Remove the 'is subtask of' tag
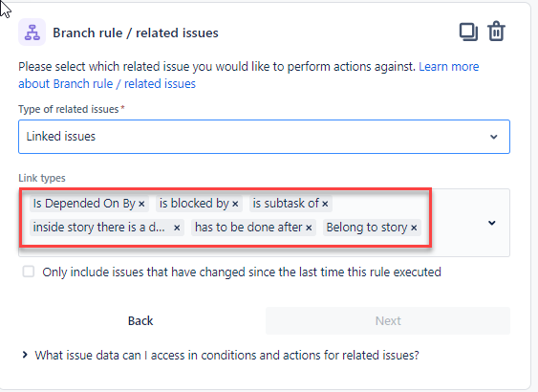The image size is (538, 392). point(325,204)
